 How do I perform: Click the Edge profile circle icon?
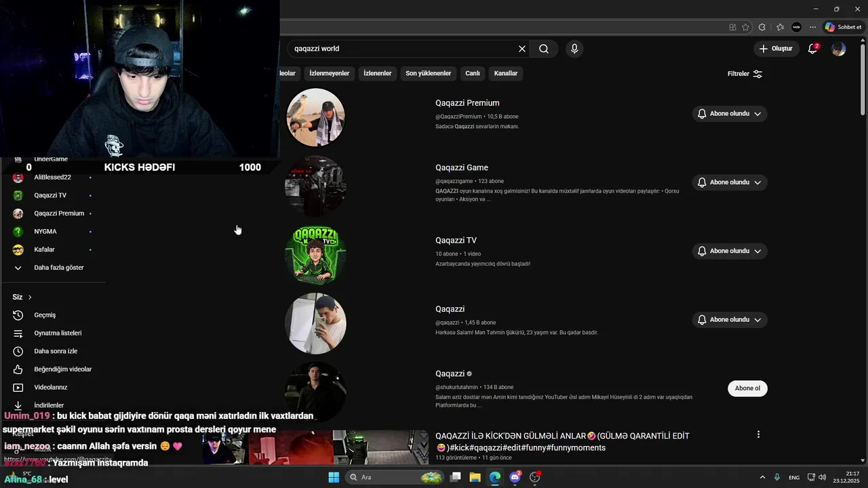pyautogui.click(x=796, y=27)
